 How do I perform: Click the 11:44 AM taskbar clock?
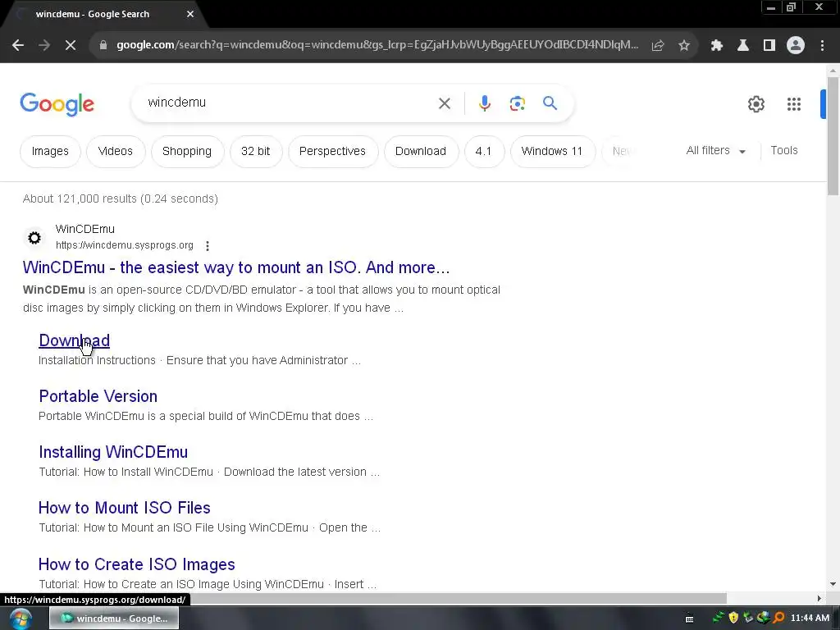810,619
